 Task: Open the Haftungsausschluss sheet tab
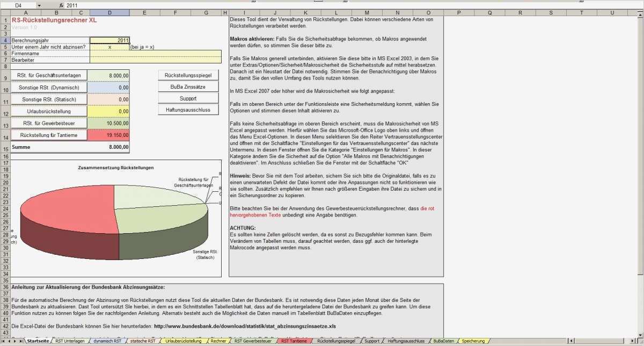click(x=406, y=341)
